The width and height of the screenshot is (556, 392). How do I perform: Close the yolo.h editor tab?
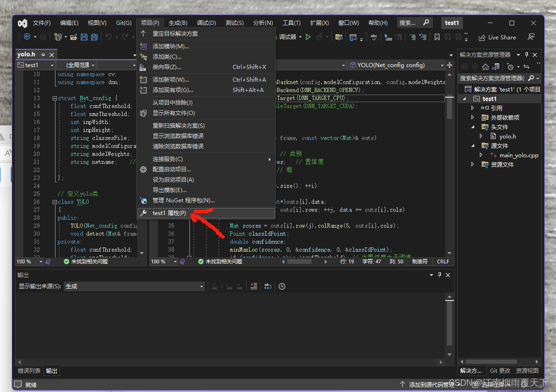(52, 54)
